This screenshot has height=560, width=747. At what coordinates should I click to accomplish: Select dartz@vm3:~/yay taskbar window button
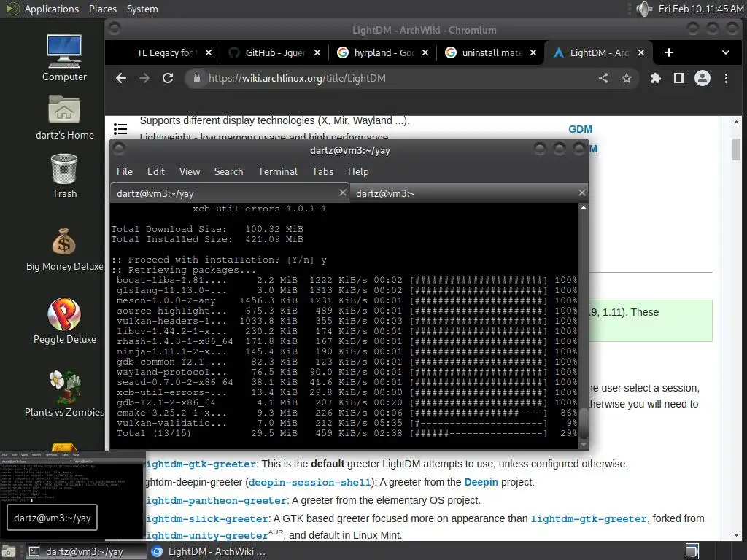pos(85,551)
